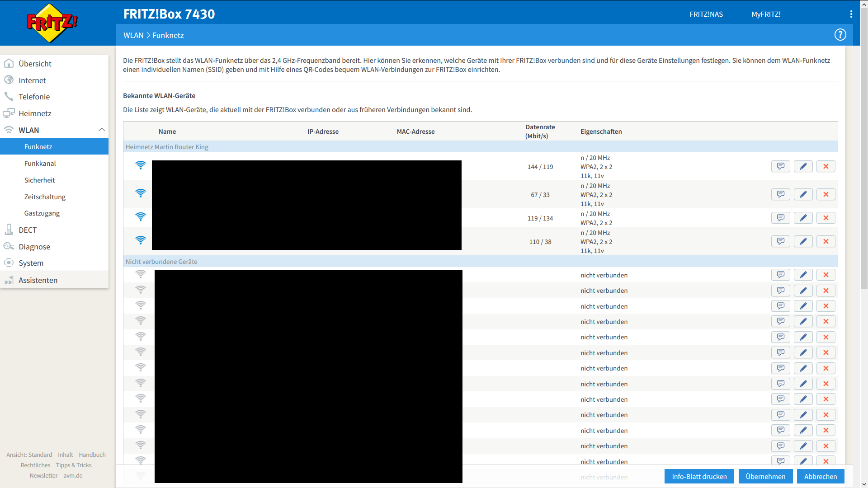The height and width of the screenshot is (488, 868).
Task: Switch to the Sicherheit WLAN subpage
Action: click(40, 180)
